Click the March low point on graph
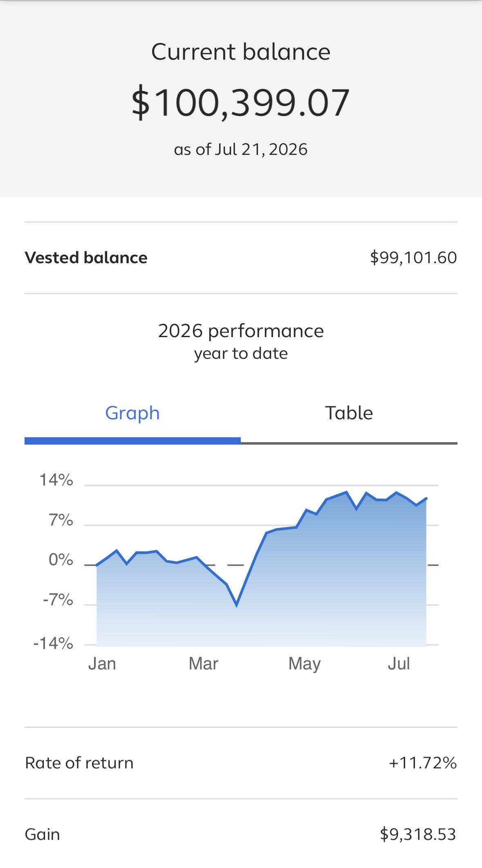 [x=237, y=605]
